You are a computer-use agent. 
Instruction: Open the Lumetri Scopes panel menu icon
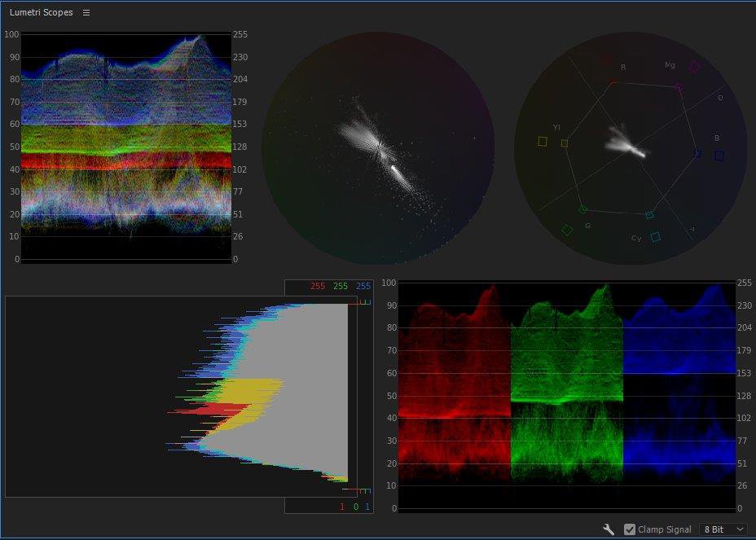86,13
